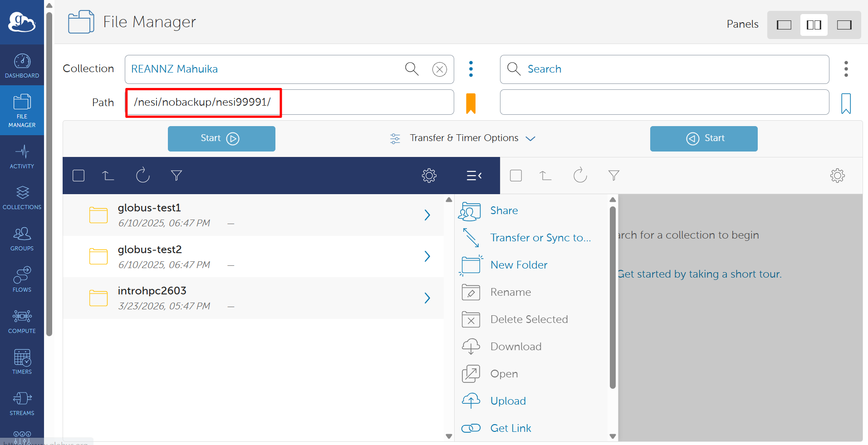The image size is (868, 445).
Task: Open Flows in the sidebar
Action: (x=22, y=280)
